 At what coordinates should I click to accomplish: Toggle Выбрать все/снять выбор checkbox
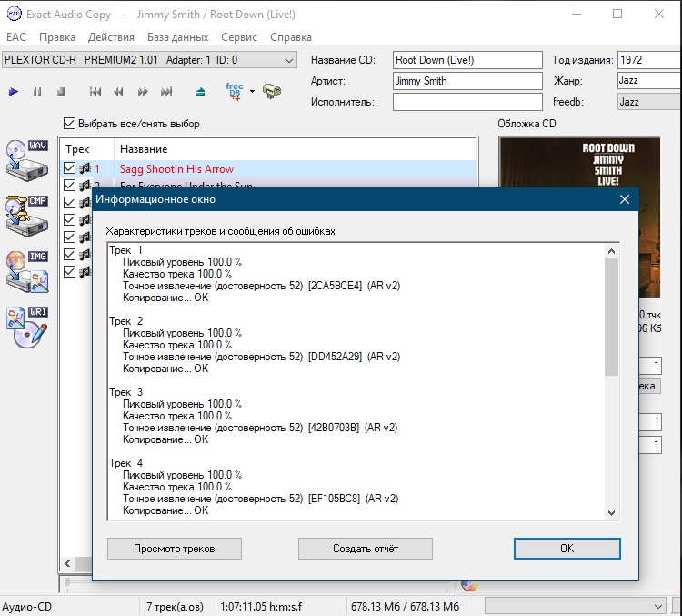[x=69, y=123]
